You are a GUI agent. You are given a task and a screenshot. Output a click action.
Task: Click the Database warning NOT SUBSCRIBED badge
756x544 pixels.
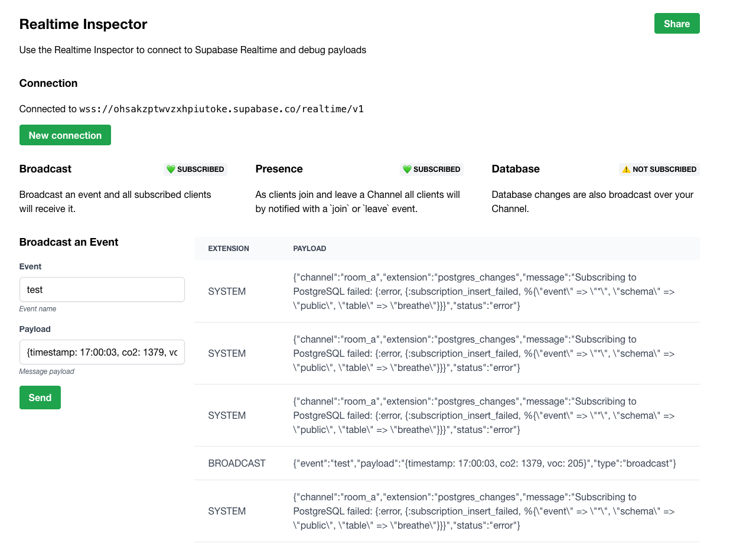click(x=659, y=170)
